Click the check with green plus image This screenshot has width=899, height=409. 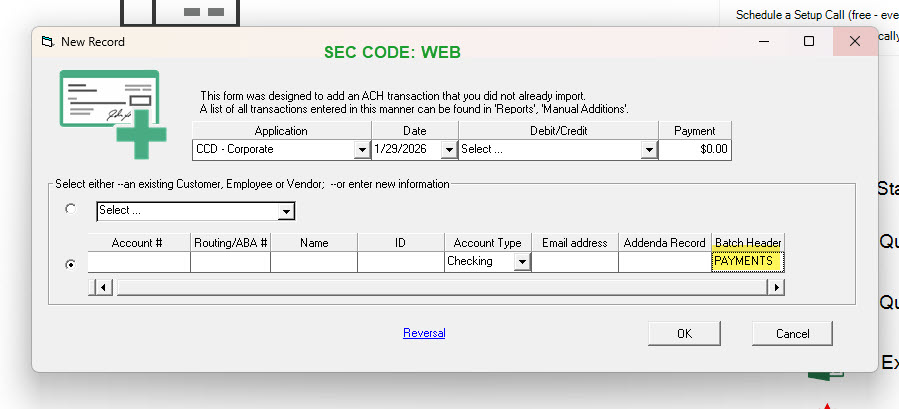(x=113, y=114)
